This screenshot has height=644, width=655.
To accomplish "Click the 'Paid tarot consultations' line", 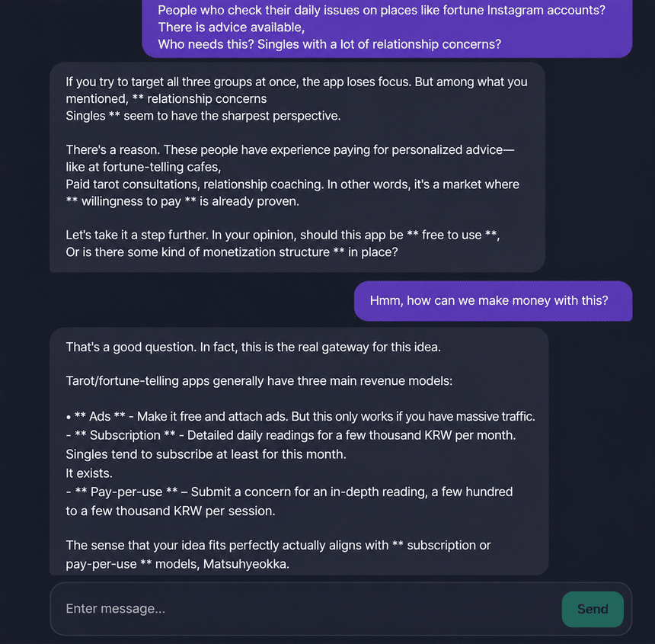I will click(292, 184).
